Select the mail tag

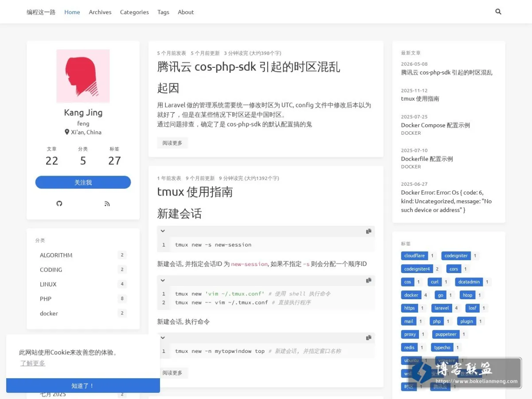point(409,321)
